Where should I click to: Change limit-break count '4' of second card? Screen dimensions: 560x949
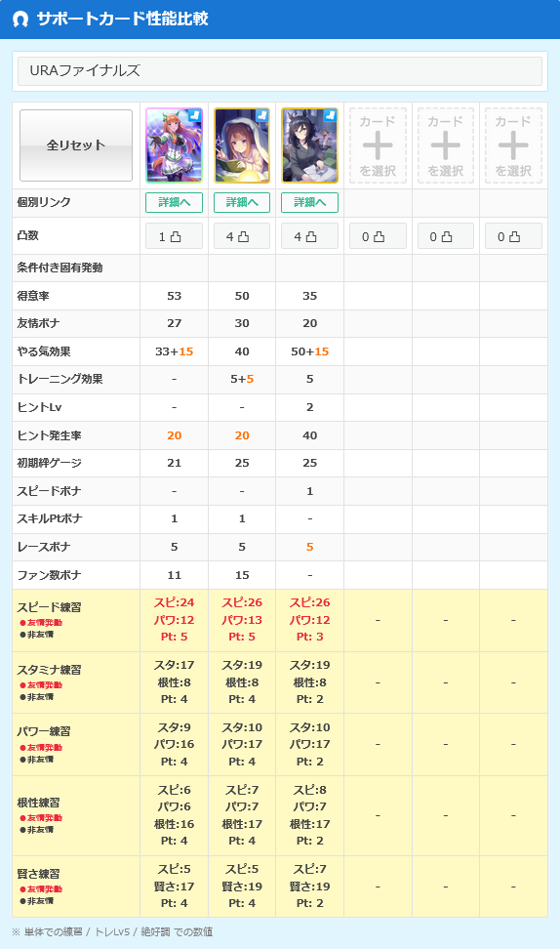tap(242, 236)
